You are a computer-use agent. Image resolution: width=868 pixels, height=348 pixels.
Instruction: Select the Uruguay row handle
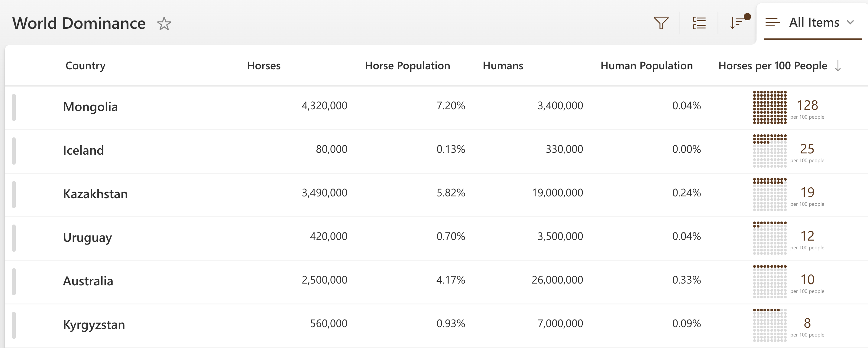click(x=14, y=238)
